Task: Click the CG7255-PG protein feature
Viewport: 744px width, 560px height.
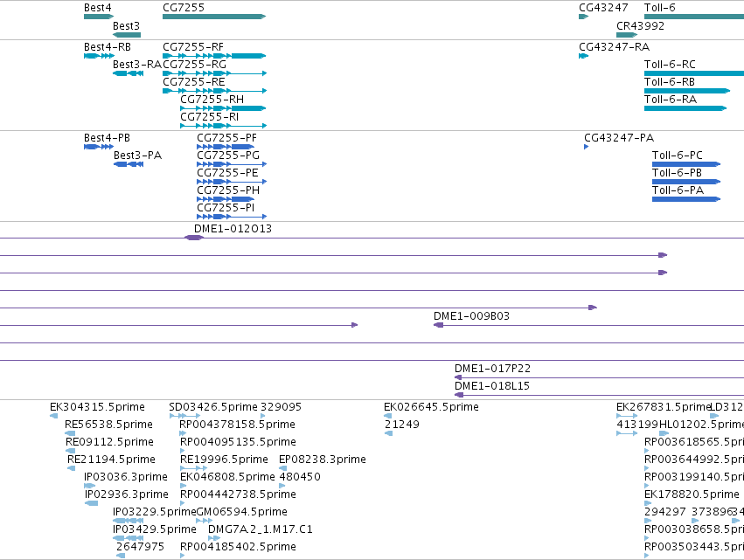Action: [x=232, y=164]
